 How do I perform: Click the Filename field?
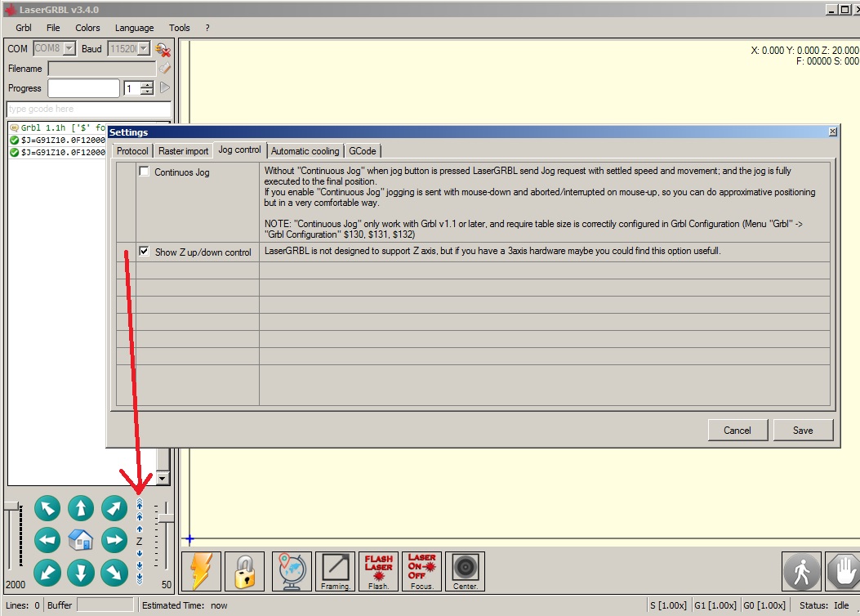pyautogui.click(x=102, y=69)
